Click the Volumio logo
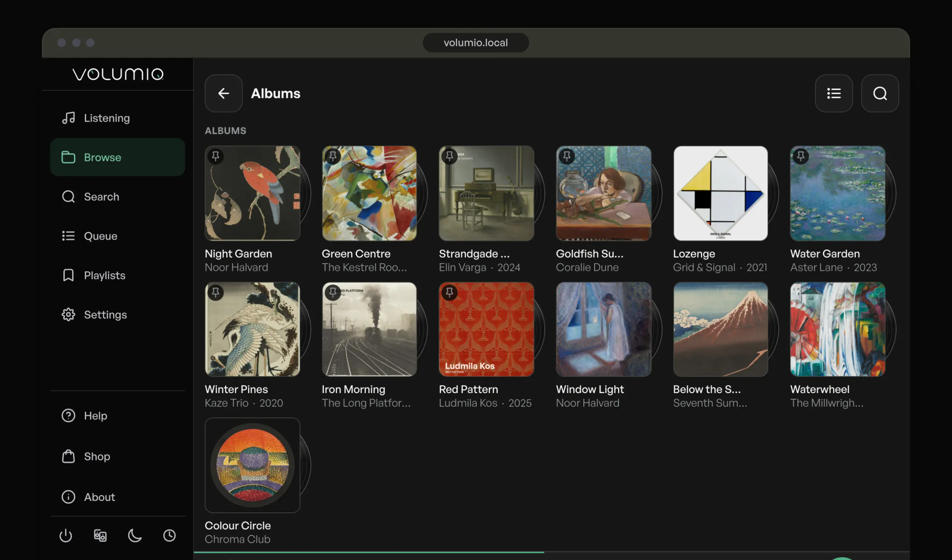Screen dimensions: 952x560 118,74
